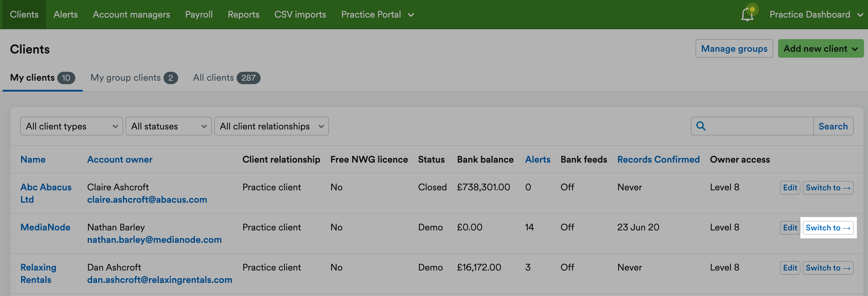Screen dimensions: 868x296
Task: Click the Search button
Action: (x=833, y=126)
